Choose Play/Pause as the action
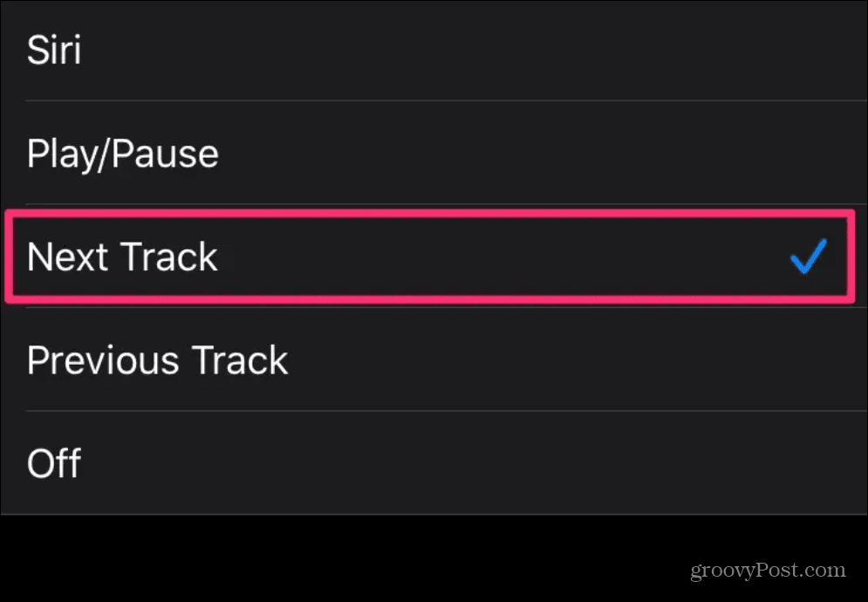Viewport: 868px width, 602px height. (122, 153)
